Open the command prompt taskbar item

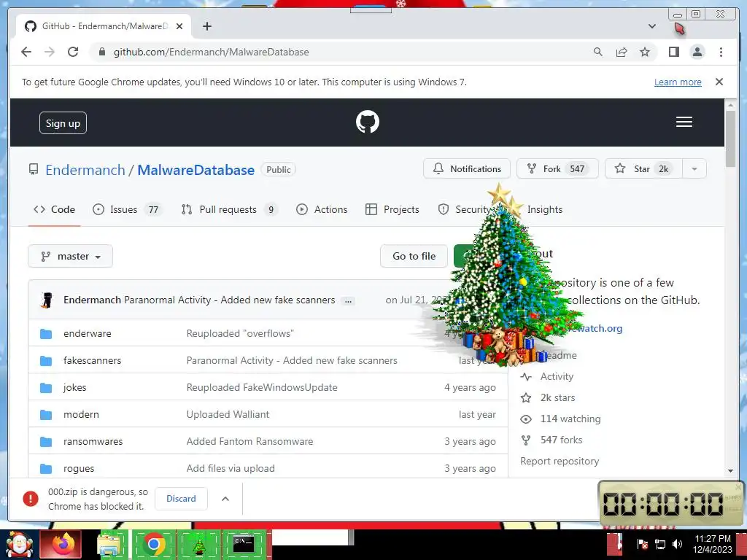(243, 544)
